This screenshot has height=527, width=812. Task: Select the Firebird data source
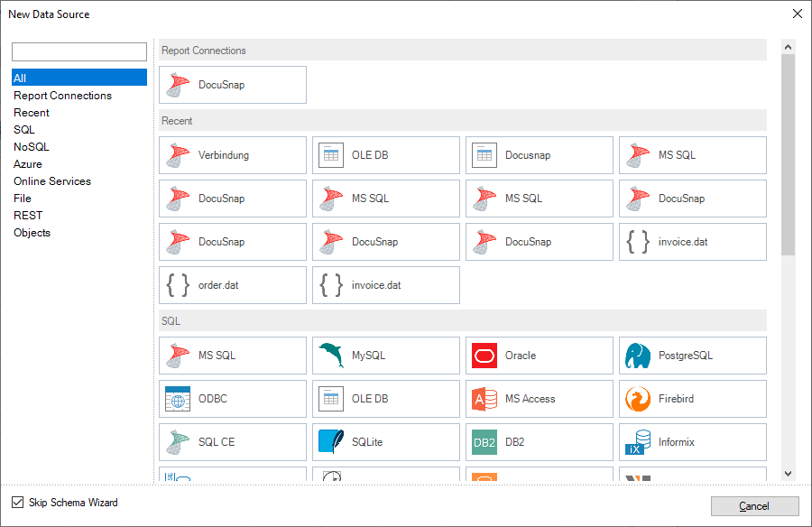pyautogui.click(x=693, y=399)
